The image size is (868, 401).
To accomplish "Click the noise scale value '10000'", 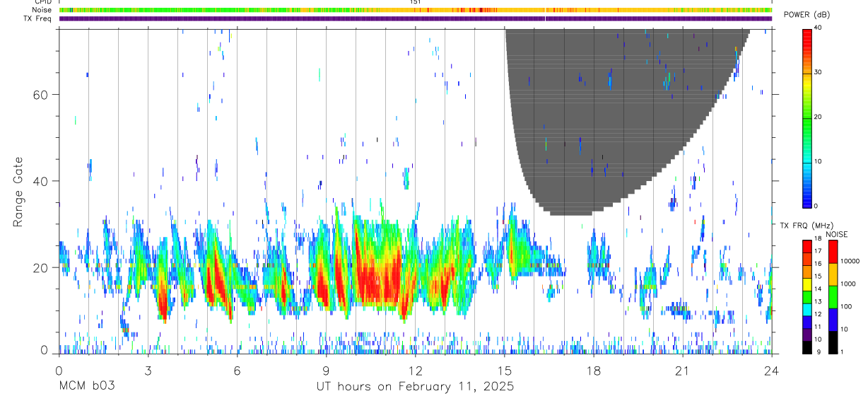I will click(850, 262).
